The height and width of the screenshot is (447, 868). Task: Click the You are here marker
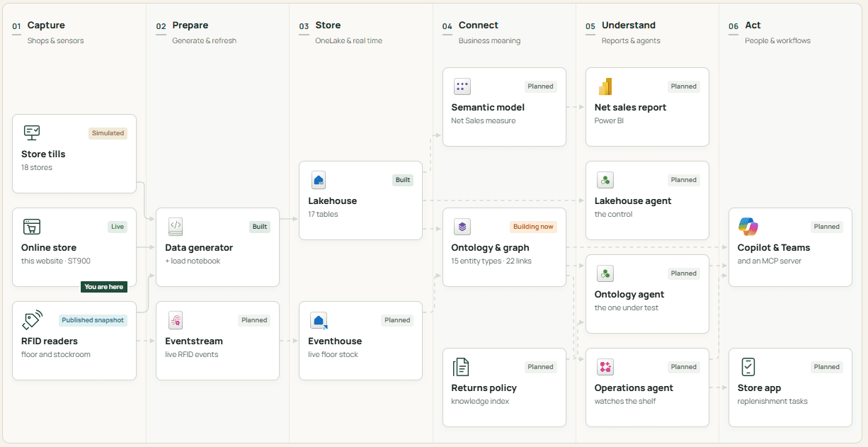point(104,287)
